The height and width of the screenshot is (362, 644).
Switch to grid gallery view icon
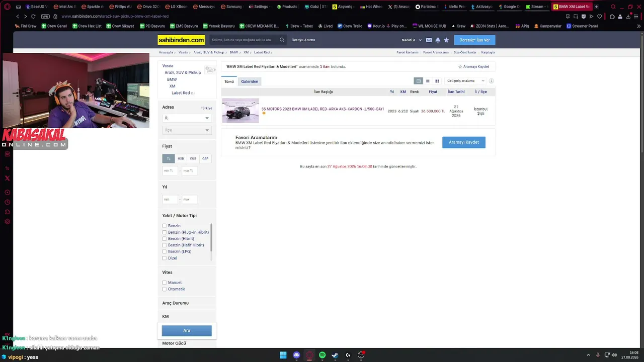point(437,81)
